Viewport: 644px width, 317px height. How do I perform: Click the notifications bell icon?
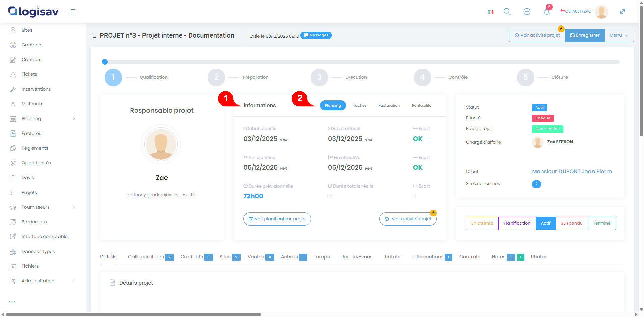[547, 12]
